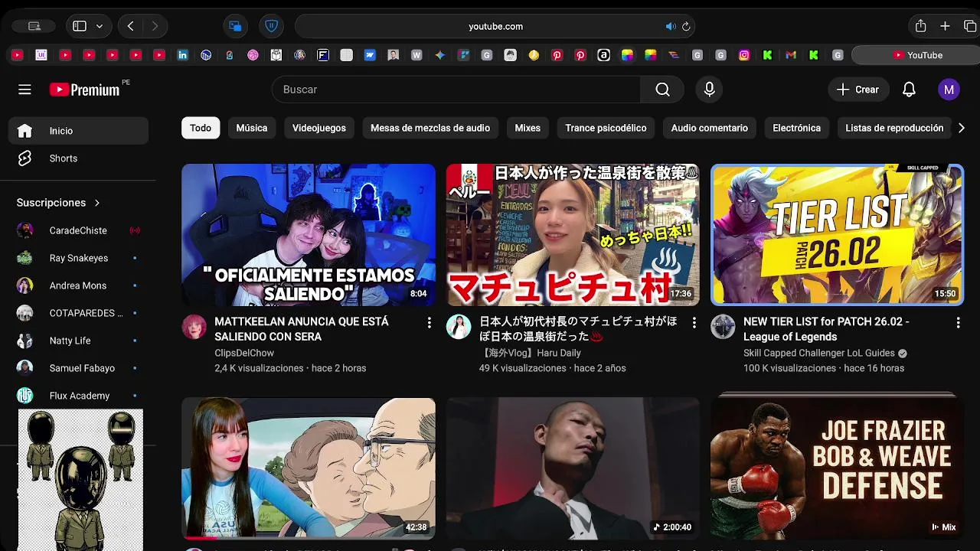
Task: Open Andrea Mons subscription
Action: [x=78, y=285]
